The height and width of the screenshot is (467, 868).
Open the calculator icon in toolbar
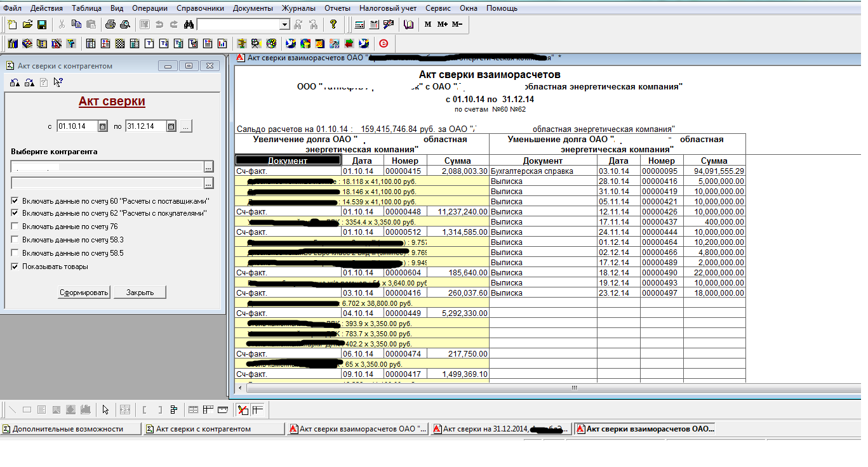[359, 25]
